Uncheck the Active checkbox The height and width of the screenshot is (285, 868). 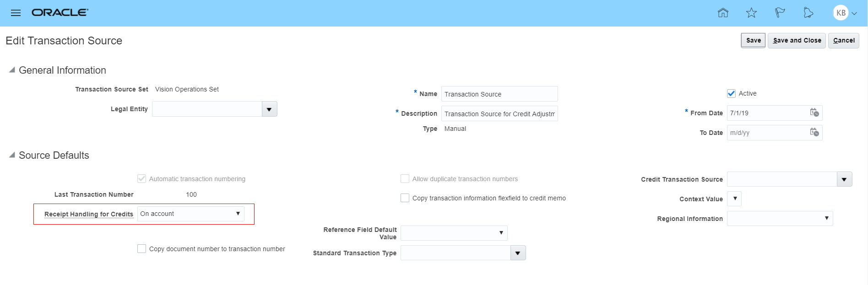click(731, 93)
